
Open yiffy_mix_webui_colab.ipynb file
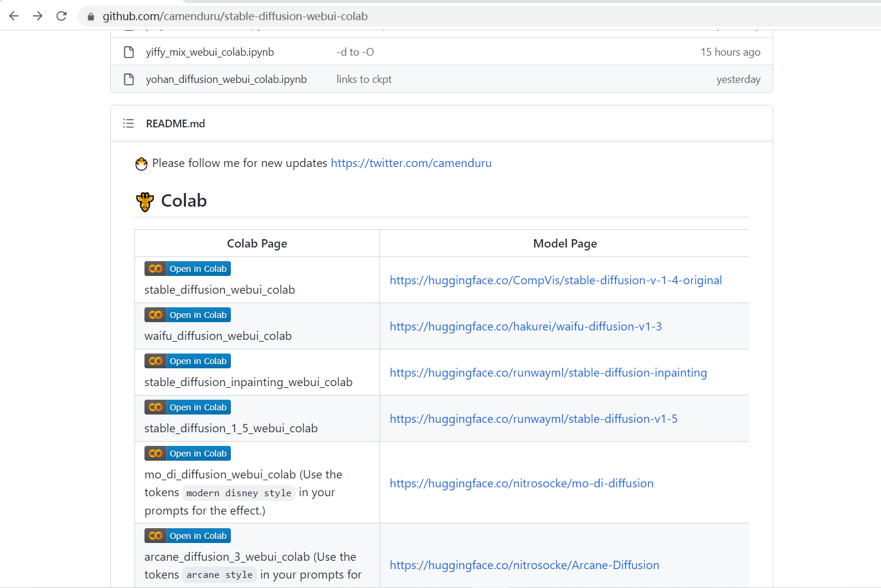point(210,52)
